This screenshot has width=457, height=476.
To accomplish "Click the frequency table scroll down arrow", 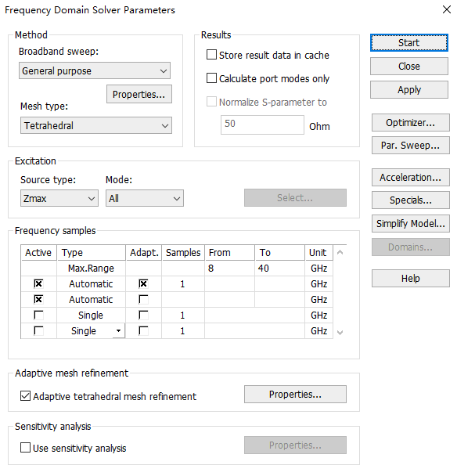I will click(340, 333).
